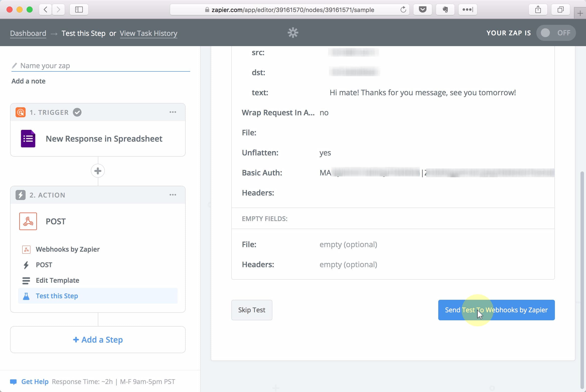The width and height of the screenshot is (586, 392).
Task: Go to the Dashboard link
Action: [28, 33]
